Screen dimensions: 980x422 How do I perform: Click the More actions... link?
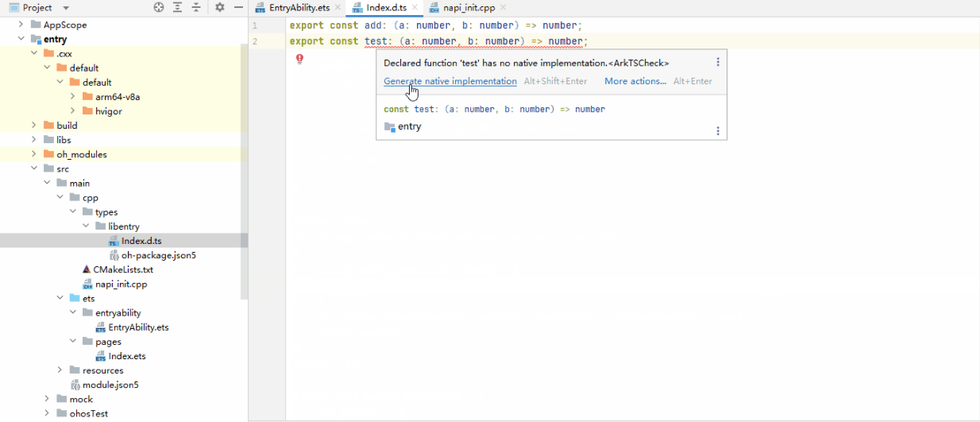pyautogui.click(x=635, y=81)
